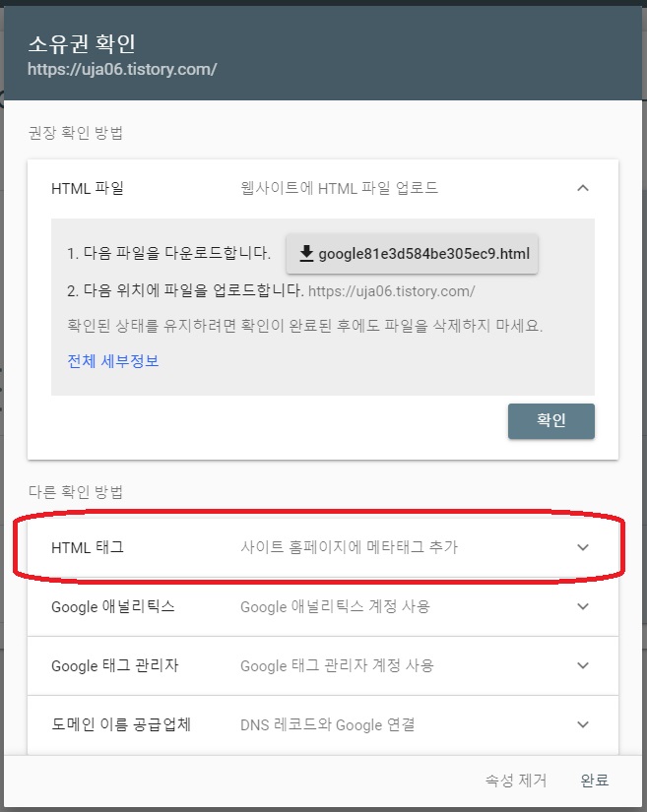Click 'DNS 레코드와 Google 연결' description
647x812 pixels.
point(328,724)
